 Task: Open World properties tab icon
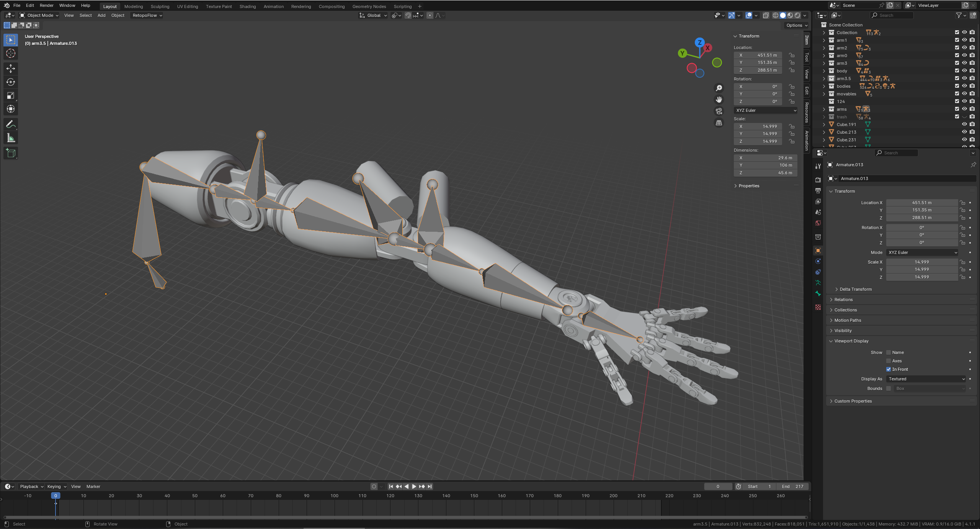[818, 223]
